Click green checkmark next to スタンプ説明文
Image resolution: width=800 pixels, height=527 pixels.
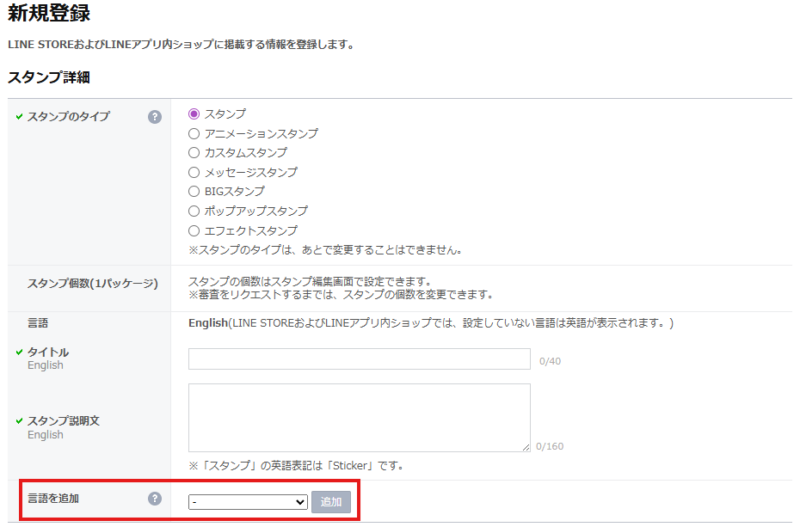(19, 422)
